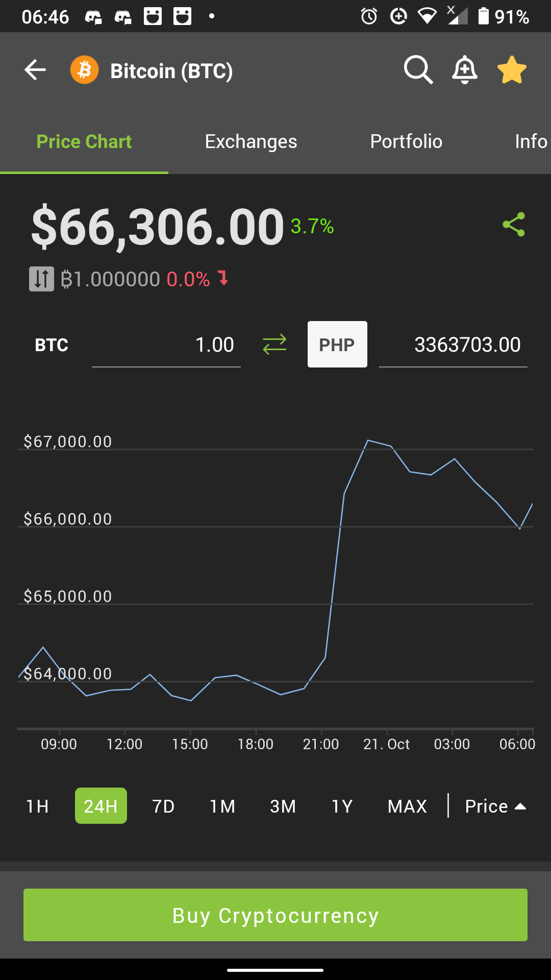Tap the back arrow icon
The width and height of the screenshot is (551, 980).
point(35,70)
